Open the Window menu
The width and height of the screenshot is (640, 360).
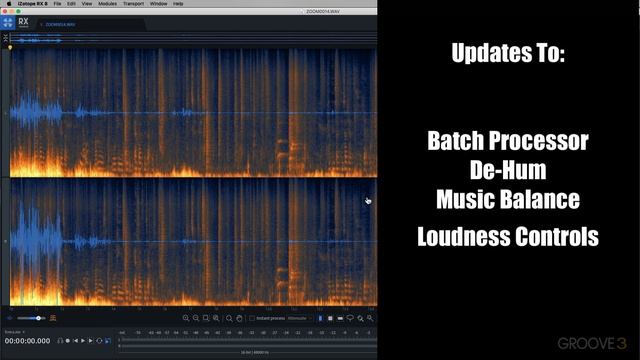pyautogui.click(x=158, y=4)
